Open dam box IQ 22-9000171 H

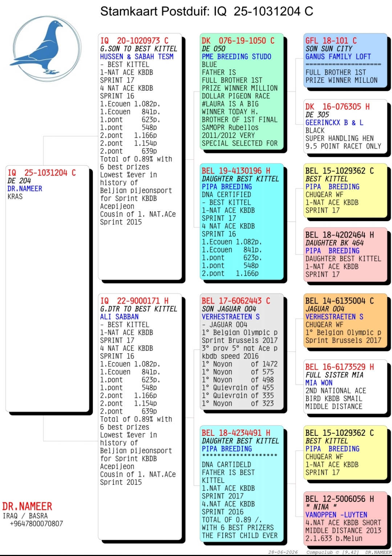(x=140, y=417)
